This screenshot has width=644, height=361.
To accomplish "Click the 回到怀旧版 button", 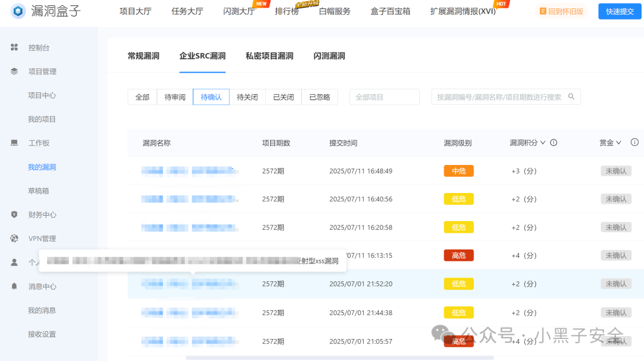I will 562,11.
